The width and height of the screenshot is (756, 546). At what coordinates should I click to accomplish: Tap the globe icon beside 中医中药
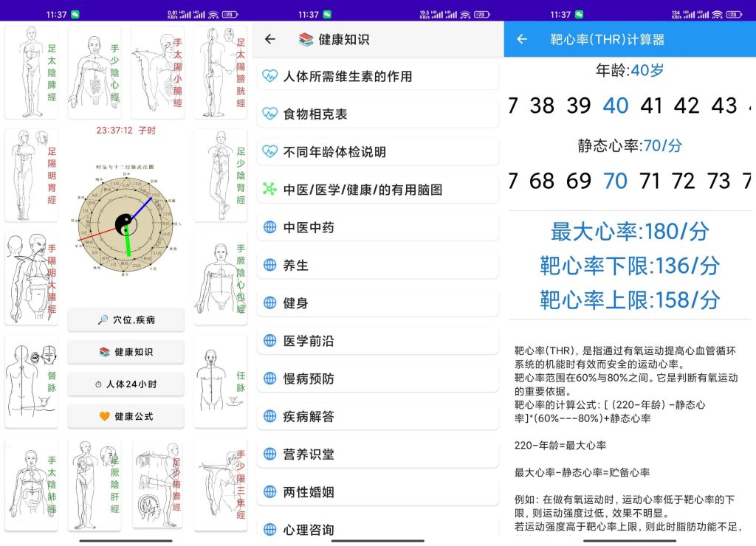270,227
